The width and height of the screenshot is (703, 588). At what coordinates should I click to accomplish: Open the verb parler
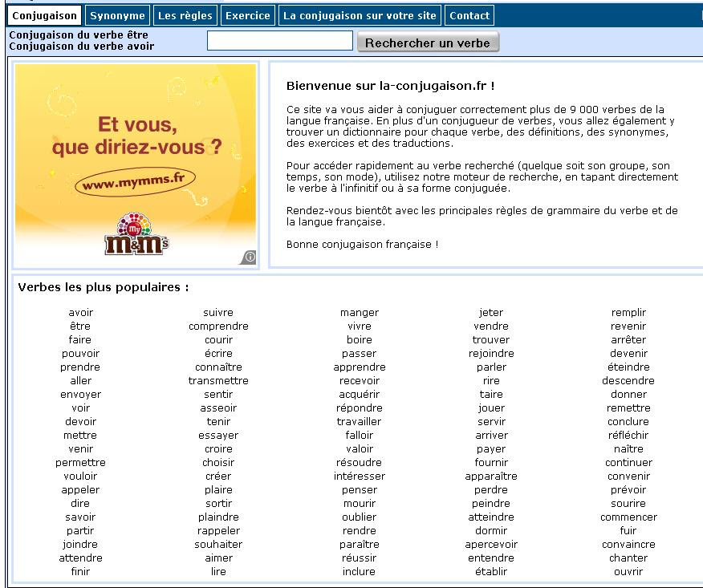[x=491, y=367]
